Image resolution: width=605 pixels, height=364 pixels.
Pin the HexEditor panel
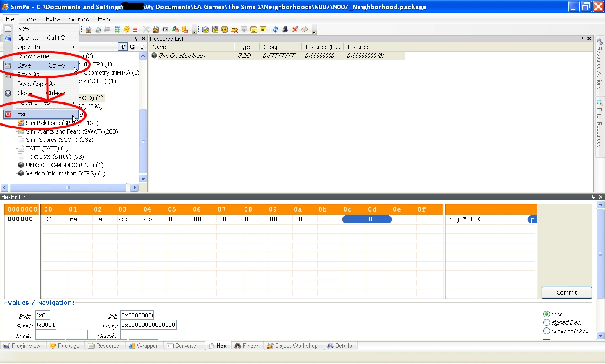coord(593,197)
